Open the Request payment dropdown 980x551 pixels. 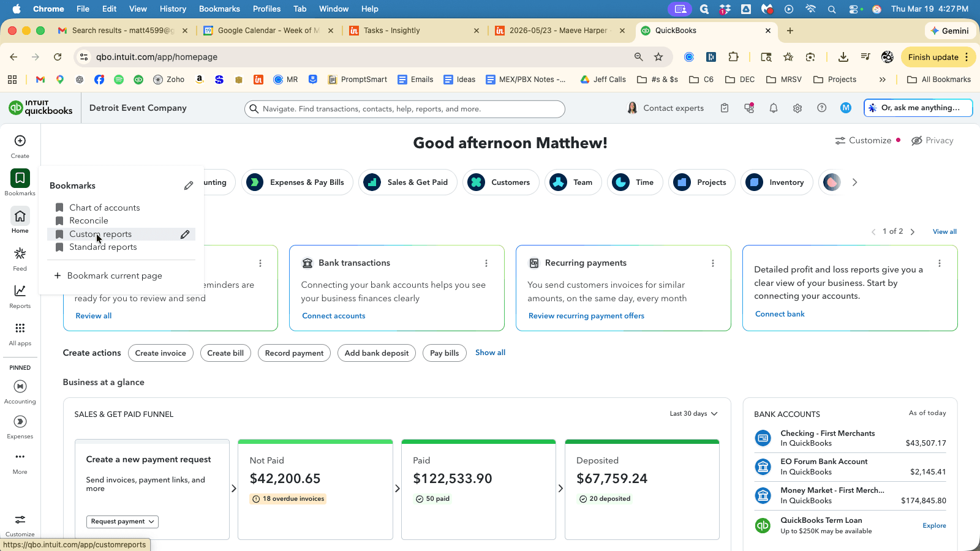coord(123,522)
